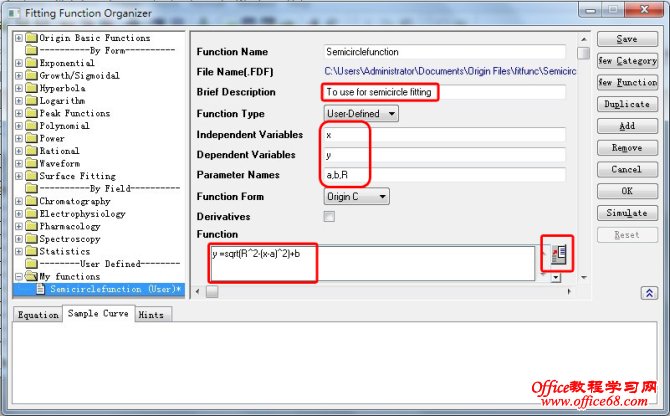Click the Origin Basic Functions folder icon
670x416 pixels.
pyautogui.click(x=31, y=38)
